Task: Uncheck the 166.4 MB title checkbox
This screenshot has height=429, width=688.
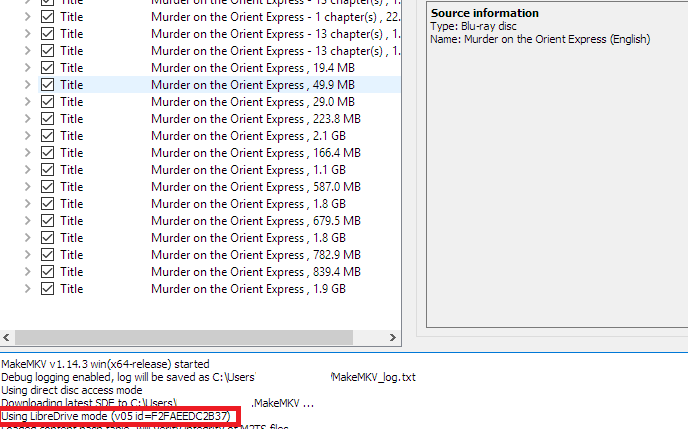Action: click(47, 153)
